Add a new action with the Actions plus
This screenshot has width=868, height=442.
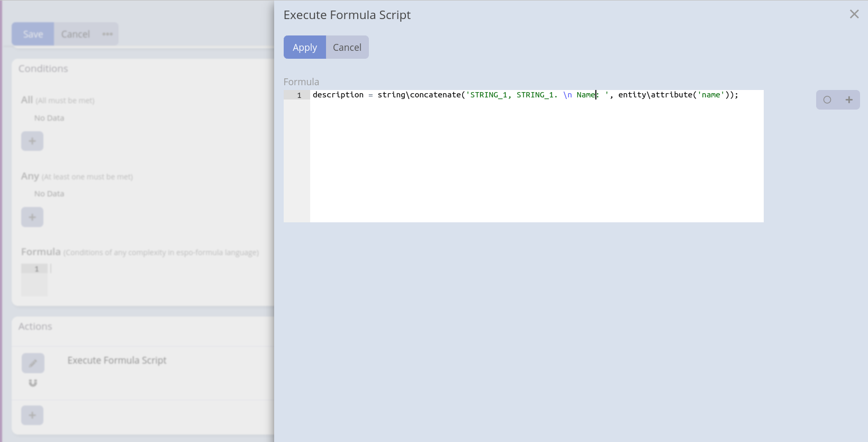coord(32,415)
